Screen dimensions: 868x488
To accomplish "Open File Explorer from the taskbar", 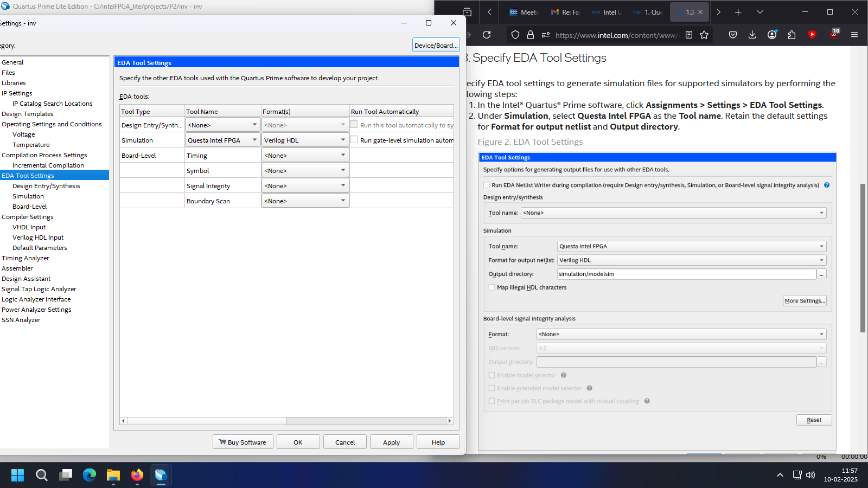I will coord(113,476).
